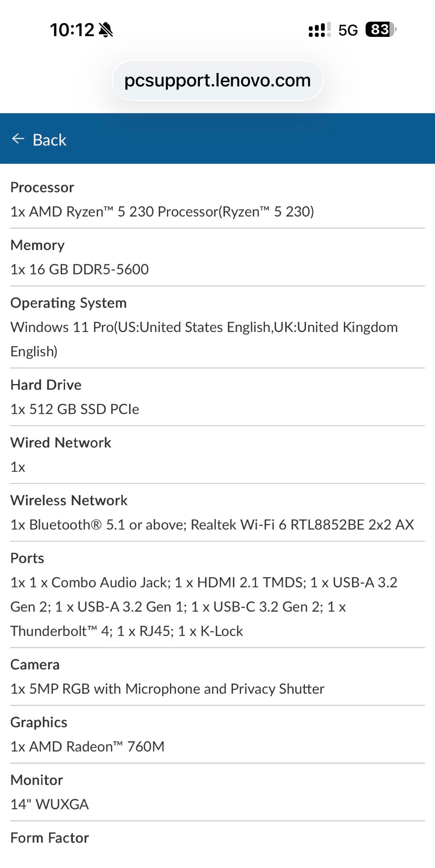
Task: Tap the 16 GB DDR5-5600 memory value
Action: (80, 270)
